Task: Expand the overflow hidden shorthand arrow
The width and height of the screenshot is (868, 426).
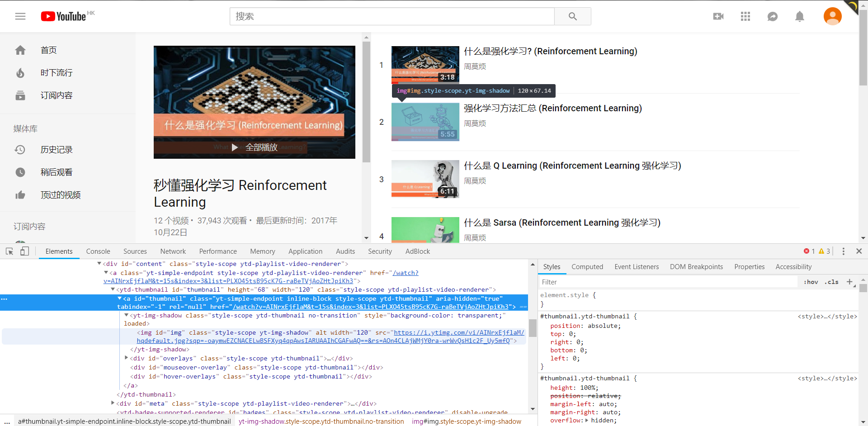Action: (x=587, y=421)
